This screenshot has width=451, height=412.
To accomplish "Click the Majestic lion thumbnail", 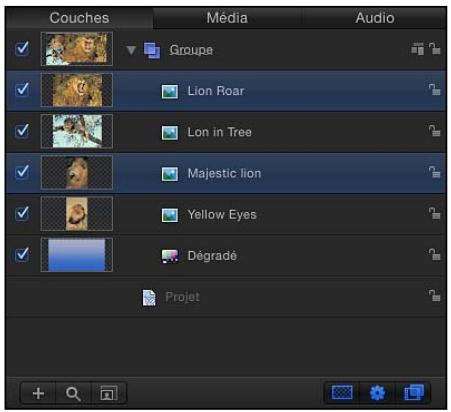I will [x=77, y=172].
